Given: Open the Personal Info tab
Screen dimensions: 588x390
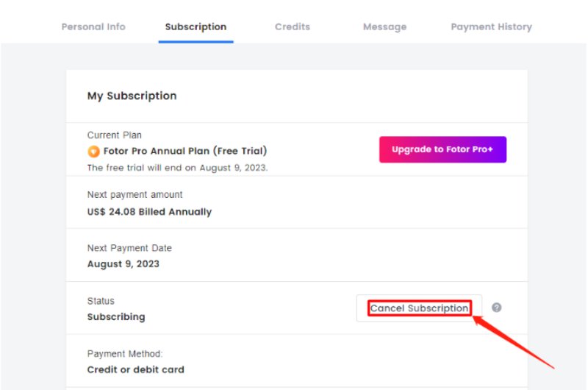Looking at the screenshot, I should click(93, 26).
